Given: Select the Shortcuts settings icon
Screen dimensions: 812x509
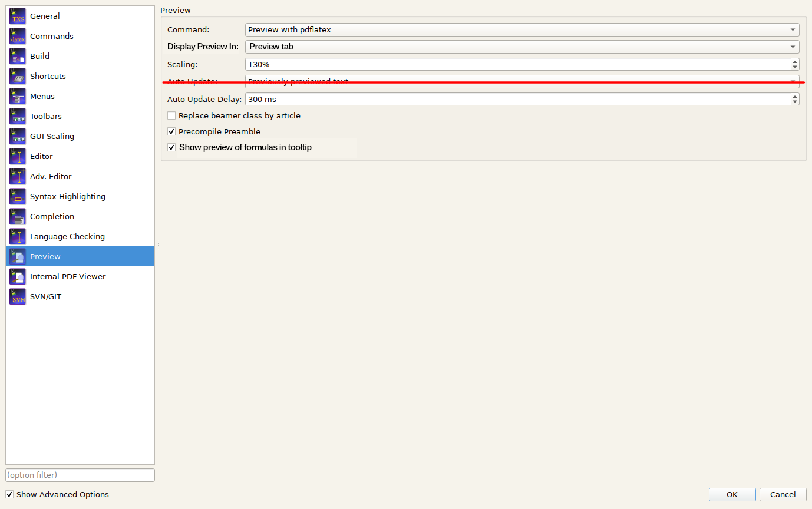Looking at the screenshot, I should (x=47, y=76).
